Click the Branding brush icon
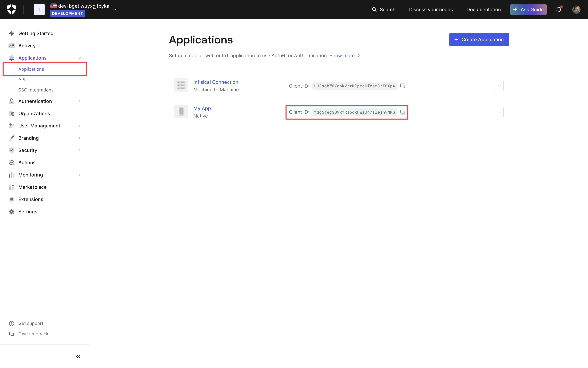 (x=11, y=138)
